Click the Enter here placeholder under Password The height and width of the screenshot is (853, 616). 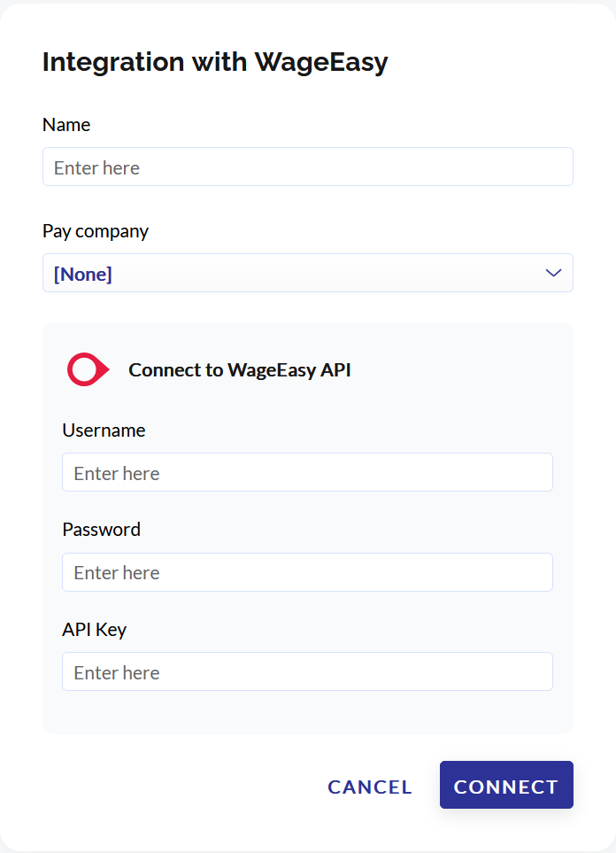[117, 573]
